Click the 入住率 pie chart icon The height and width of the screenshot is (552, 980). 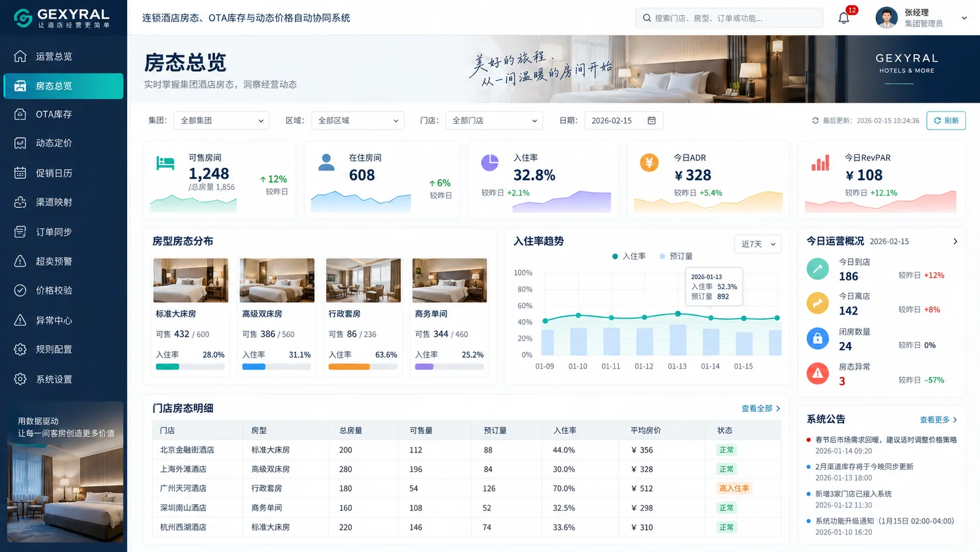[490, 162]
